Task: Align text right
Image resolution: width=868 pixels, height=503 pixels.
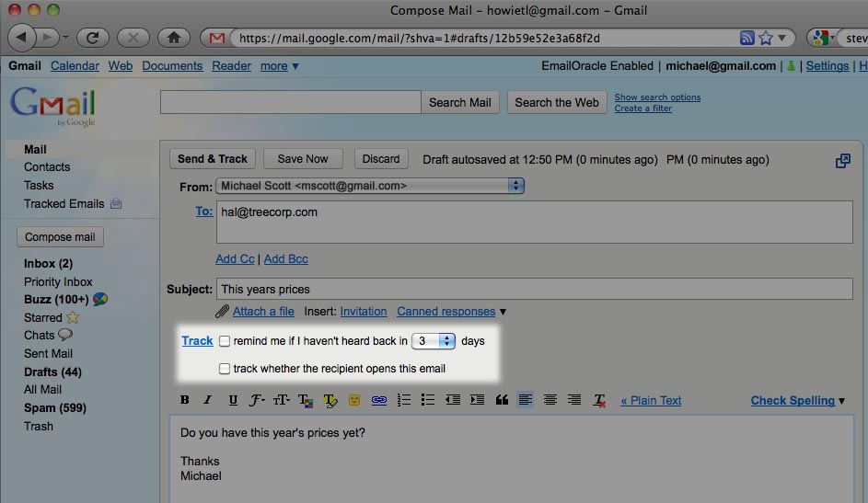Action: [574, 400]
